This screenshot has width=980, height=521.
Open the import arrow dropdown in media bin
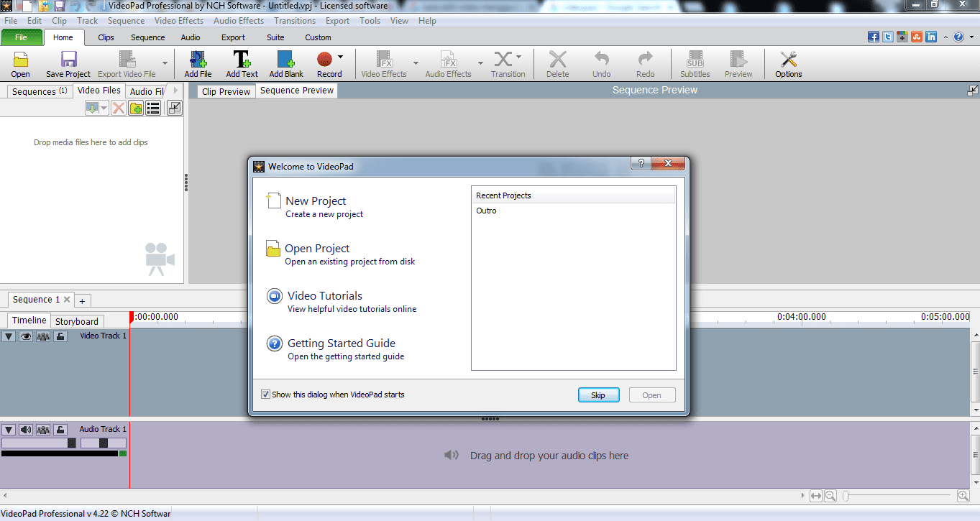tap(104, 109)
